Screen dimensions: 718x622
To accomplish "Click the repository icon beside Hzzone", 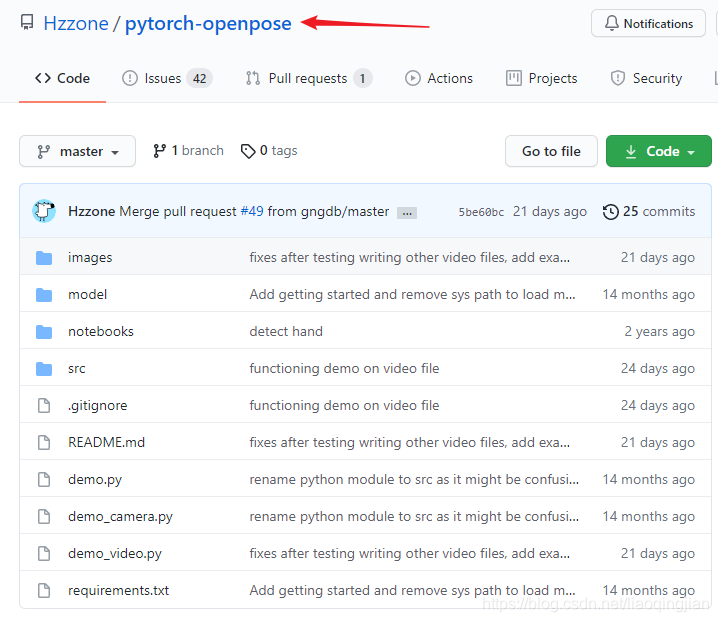I will pos(27,22).
